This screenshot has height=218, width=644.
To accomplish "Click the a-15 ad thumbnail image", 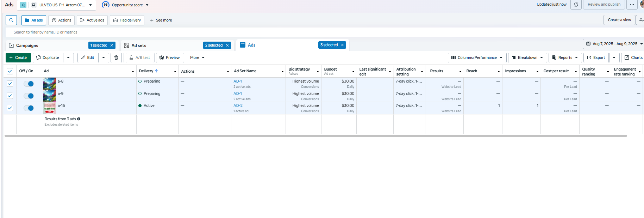I will click(49, 108).
